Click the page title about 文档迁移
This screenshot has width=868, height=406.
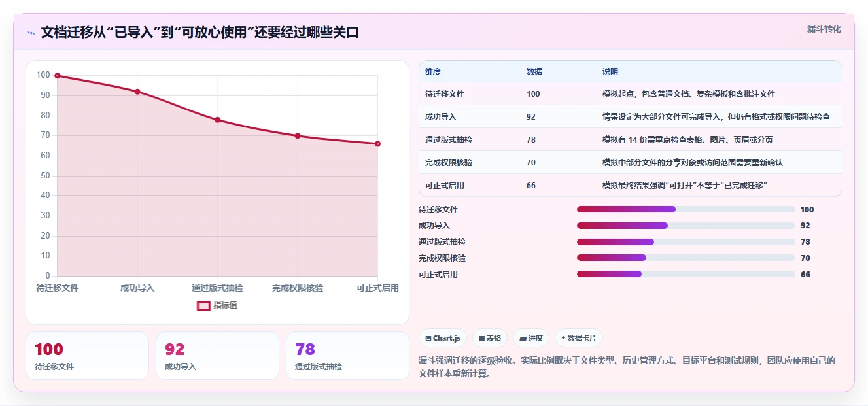(200, 33)
